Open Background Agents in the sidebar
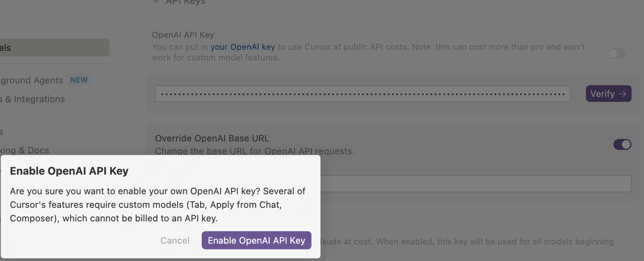 [x=31, y=80]
